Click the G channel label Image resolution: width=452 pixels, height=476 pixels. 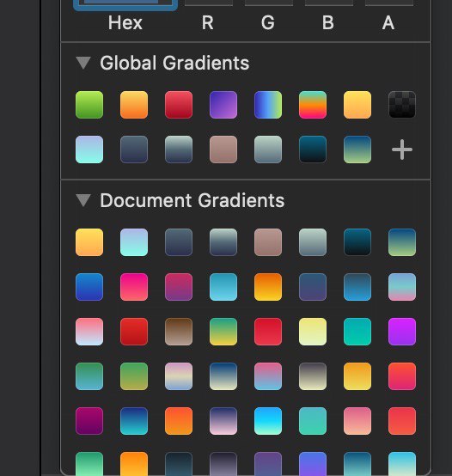point(268,23)
